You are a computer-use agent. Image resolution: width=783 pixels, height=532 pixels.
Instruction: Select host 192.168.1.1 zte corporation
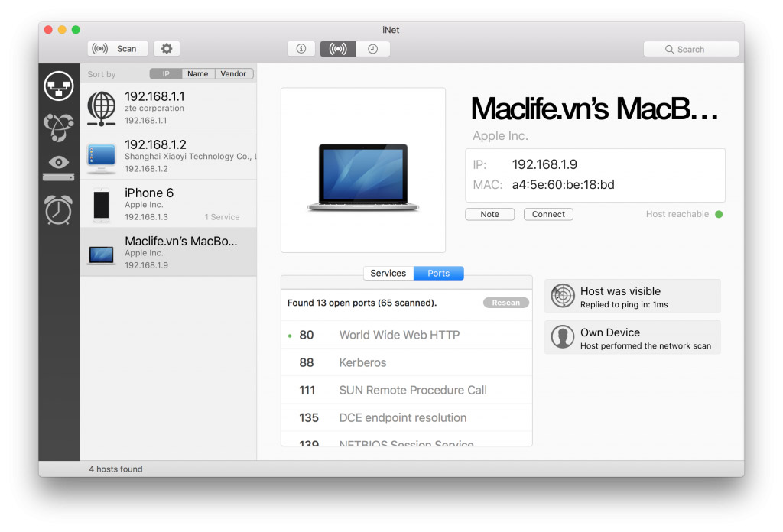tap(168, 107)
